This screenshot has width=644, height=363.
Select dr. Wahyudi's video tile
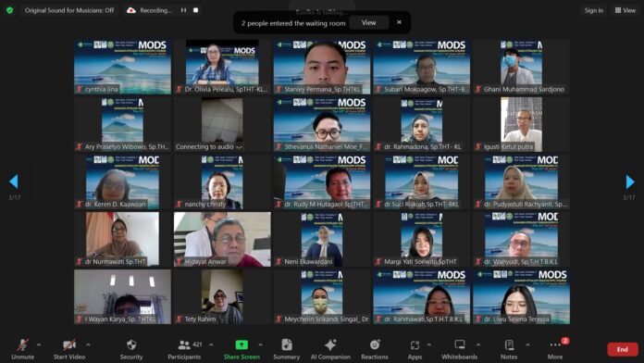pyautogui.click(x=522, y=239)
